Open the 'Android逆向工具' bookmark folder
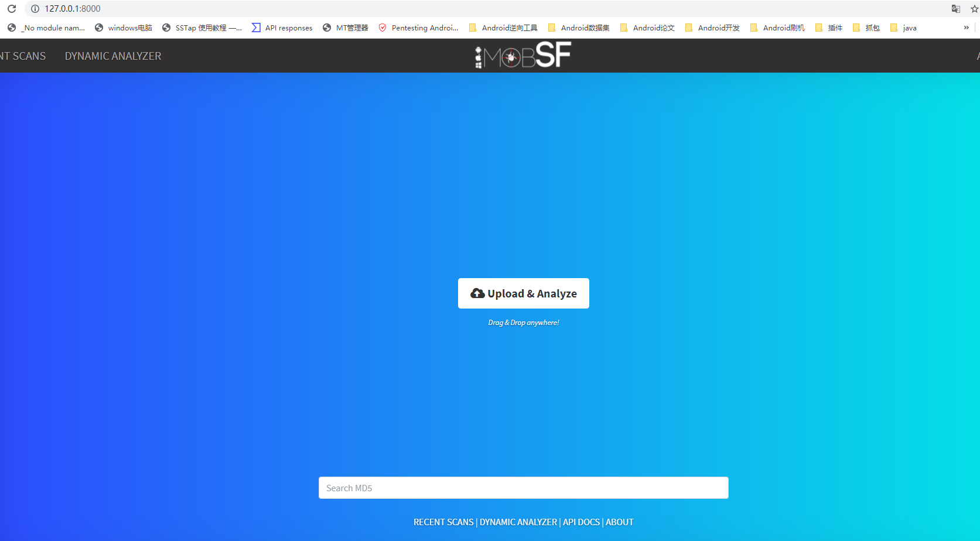 point(503,28)
